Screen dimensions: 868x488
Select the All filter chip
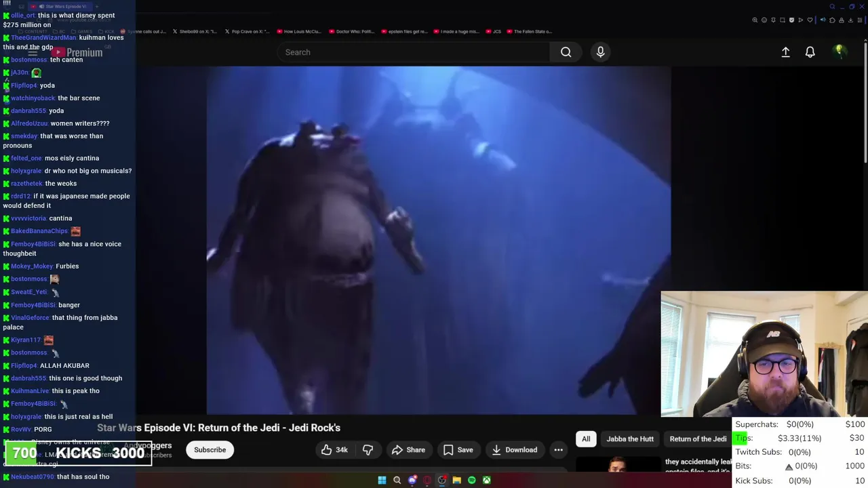(x=586, y=439)
